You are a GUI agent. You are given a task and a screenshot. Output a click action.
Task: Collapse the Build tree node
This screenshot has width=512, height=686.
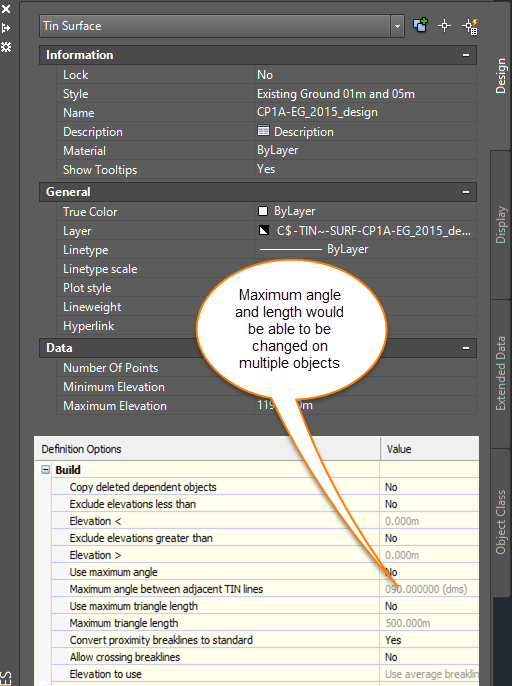click(x=46, y=469)
